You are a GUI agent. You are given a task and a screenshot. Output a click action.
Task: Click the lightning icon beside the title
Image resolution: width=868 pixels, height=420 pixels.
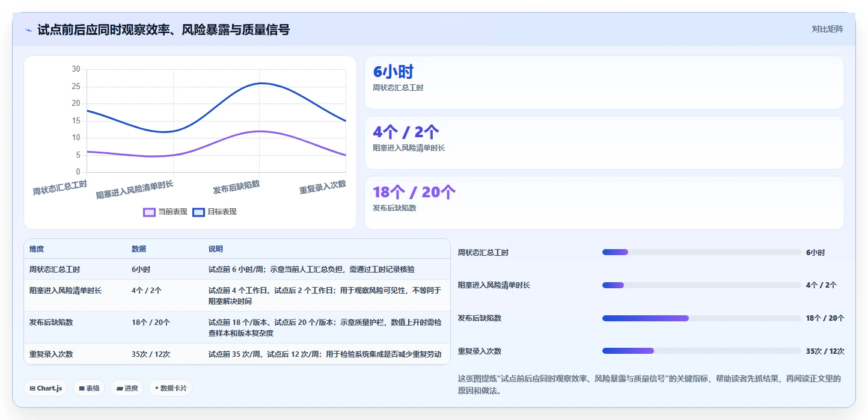point(29,29)
